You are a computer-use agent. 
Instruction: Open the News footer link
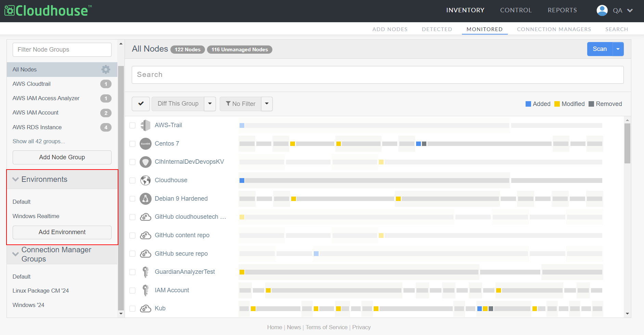pyautogui.click(x=294, y=327)
